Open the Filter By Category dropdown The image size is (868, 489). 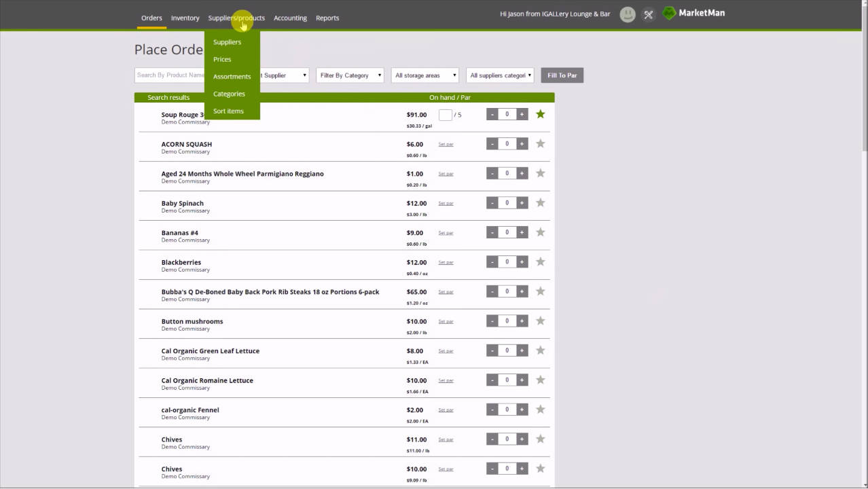click(350, 75)
